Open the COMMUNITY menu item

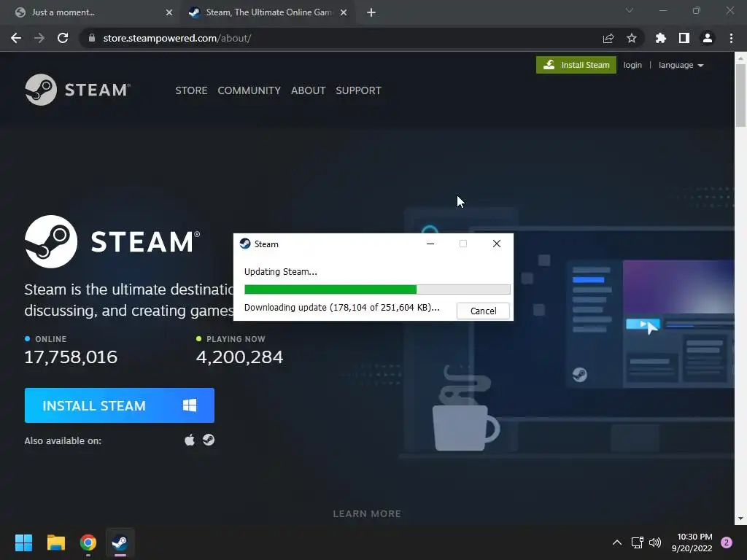249,90
